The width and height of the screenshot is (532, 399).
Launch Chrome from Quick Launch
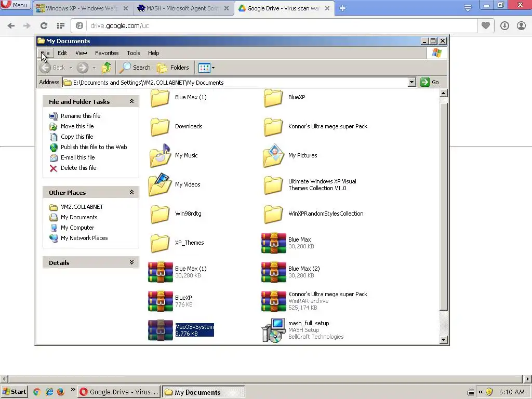37,392
